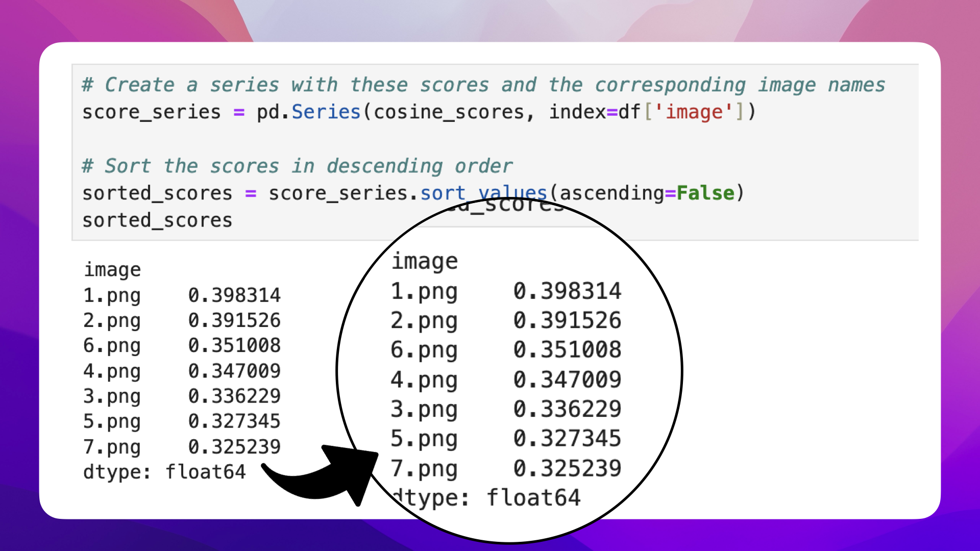Screen dimensions: 980x551
Task: Click the 7.png row in left output
Action: 112,447
